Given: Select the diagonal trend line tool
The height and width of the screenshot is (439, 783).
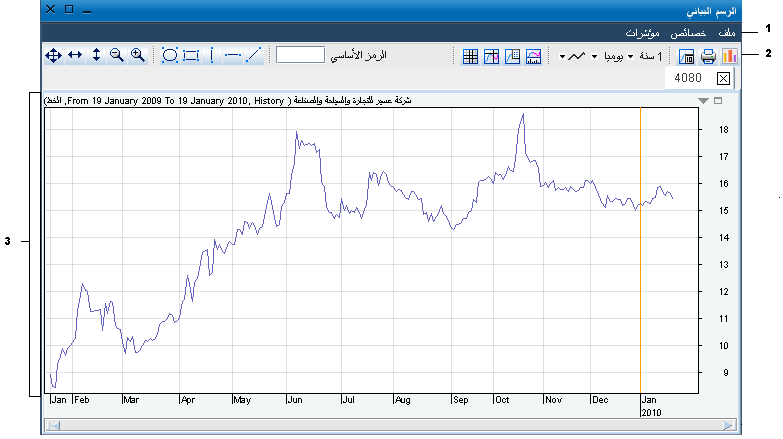Looking at the screenshot, I should tap(254, 55).
